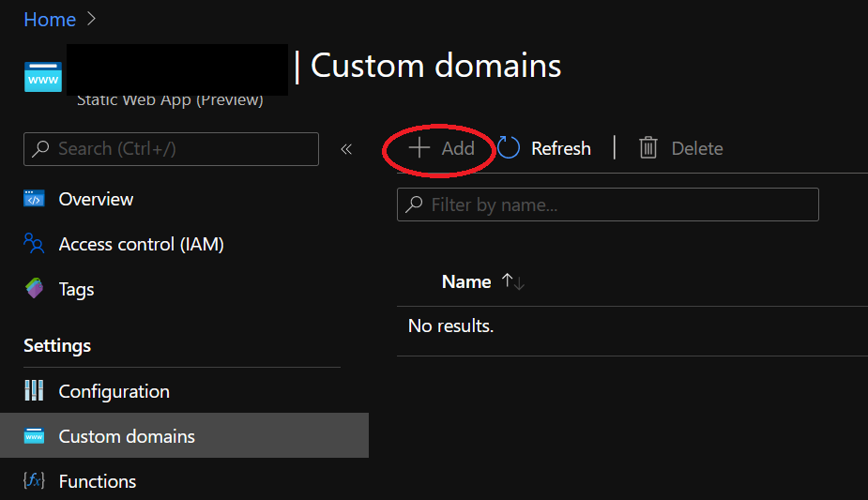Click the Static Web App www header icon

(x=43, y=78)
